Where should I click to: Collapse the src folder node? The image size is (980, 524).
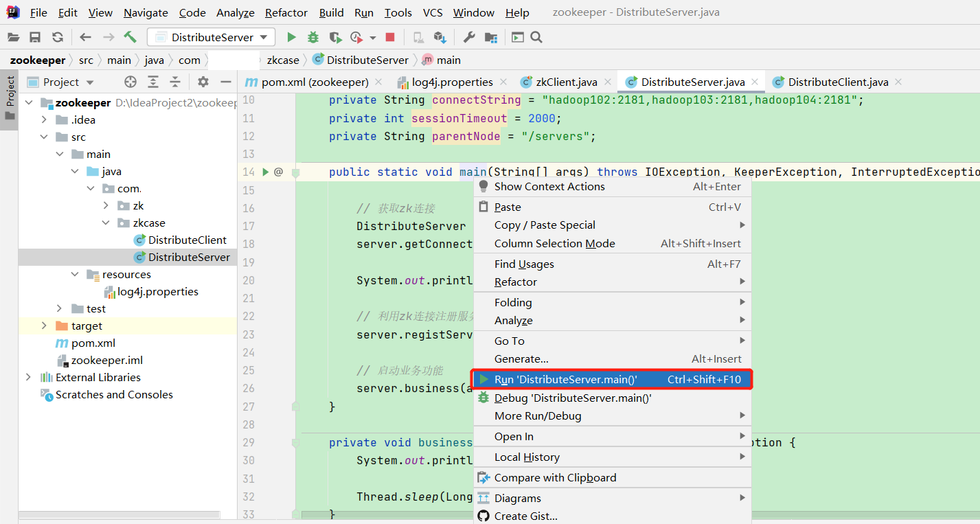pyautogui.click(x=44, y=137)
